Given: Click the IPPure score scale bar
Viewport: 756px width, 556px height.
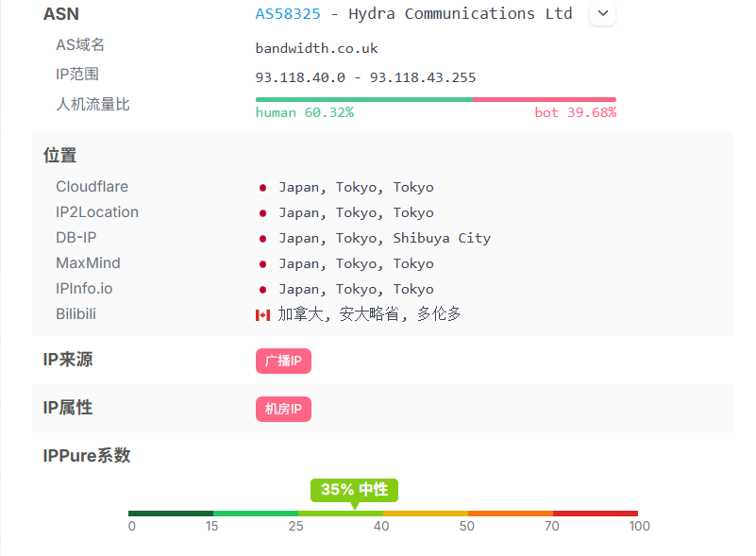Looking at the screenshot, I should click(383, 514).
